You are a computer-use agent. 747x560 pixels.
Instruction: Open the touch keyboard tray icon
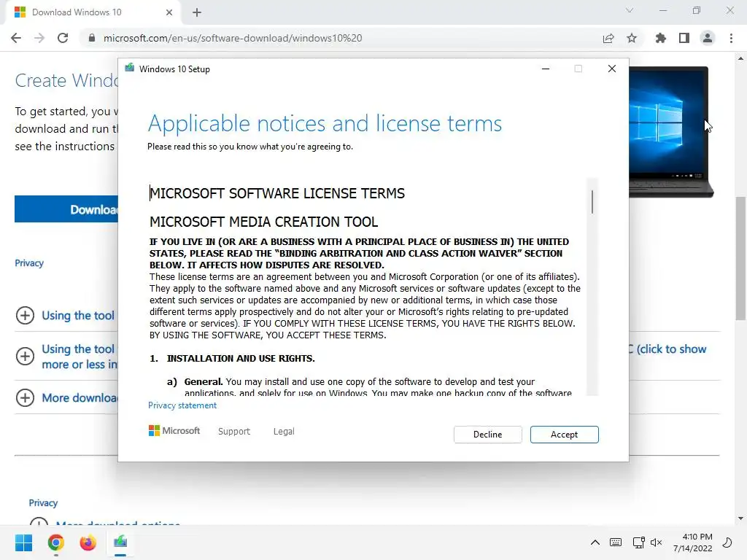click(616, 542)
